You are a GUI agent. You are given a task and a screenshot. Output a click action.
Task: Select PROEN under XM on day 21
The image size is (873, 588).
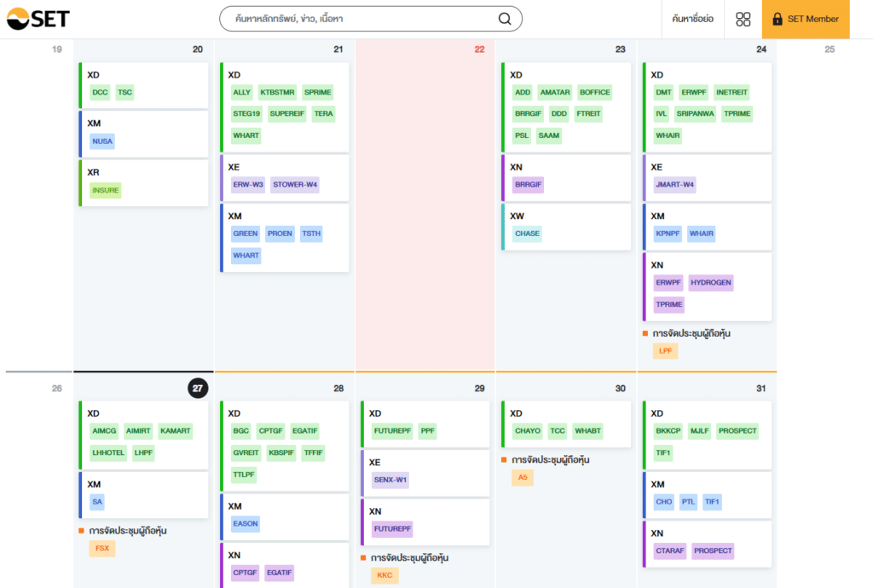[280, 233]
